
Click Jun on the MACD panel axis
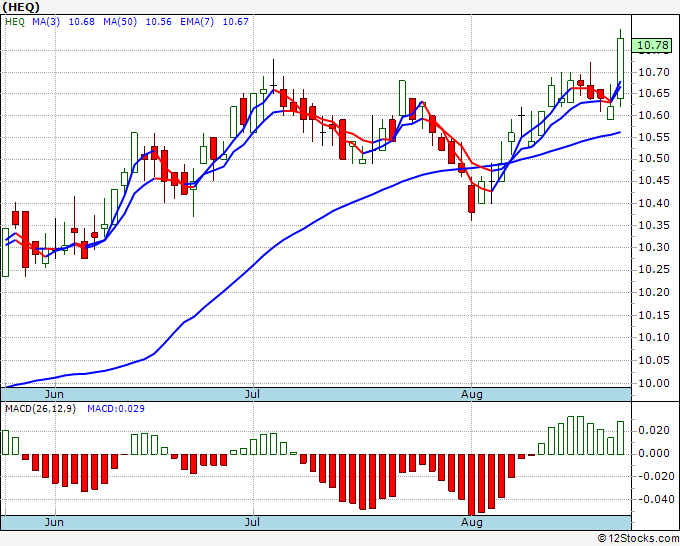[x=54, y=522]
